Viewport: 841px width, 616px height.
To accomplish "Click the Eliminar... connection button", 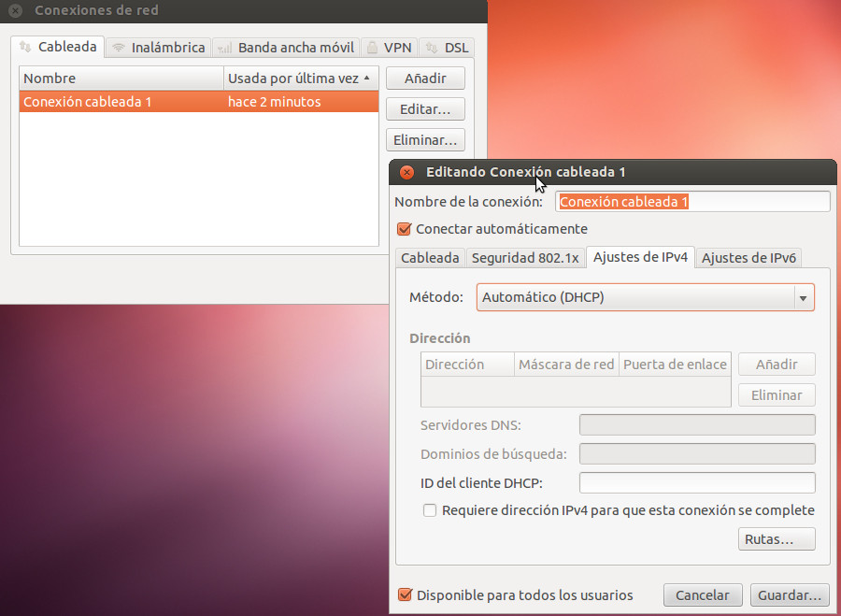I will coord(425,140).
